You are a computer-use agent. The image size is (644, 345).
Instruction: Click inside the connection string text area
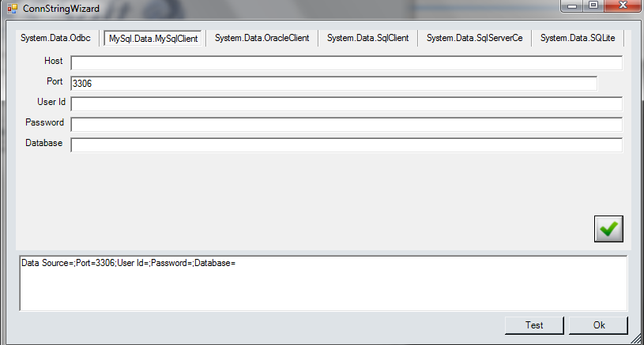(x=323, y=283)
